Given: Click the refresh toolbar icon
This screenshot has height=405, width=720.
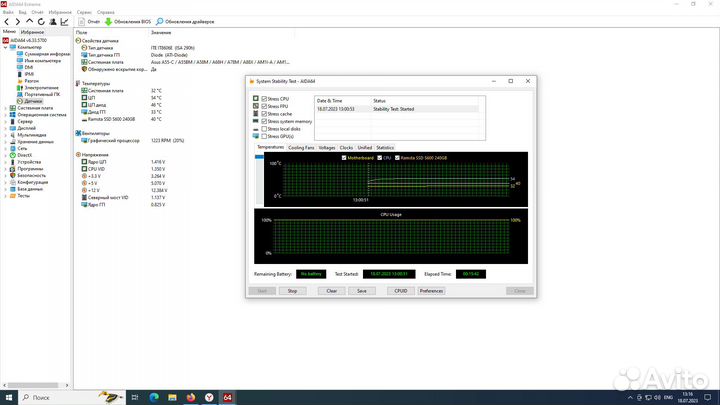Looking at the screenshot, I should 41,22.
